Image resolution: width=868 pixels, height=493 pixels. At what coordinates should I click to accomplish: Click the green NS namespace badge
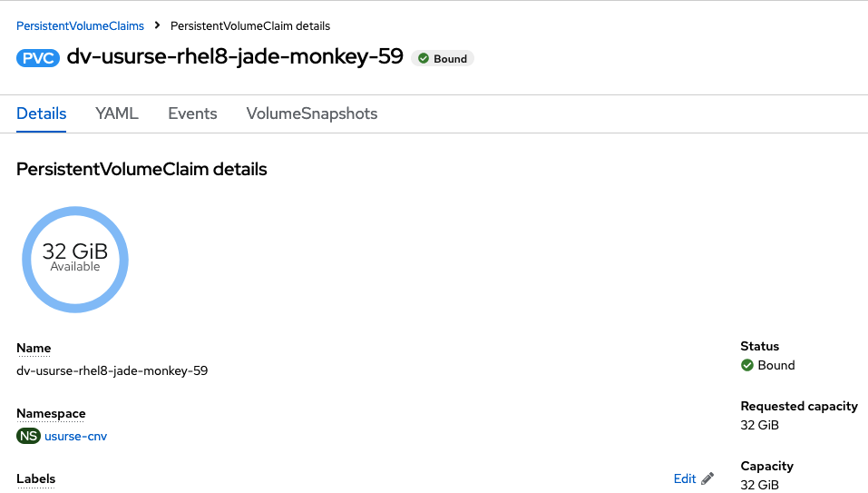click(28, 437)
